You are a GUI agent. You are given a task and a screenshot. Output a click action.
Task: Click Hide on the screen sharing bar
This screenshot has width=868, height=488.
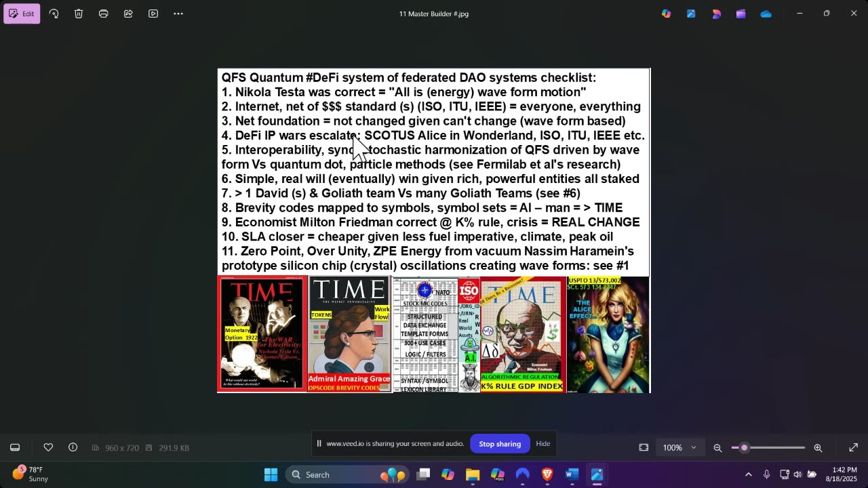(543, 444)
